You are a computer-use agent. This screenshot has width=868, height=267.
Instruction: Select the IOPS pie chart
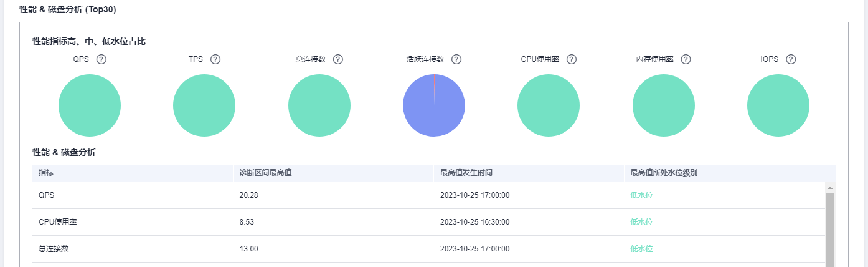pyautogui.click(x=778, y=105)
